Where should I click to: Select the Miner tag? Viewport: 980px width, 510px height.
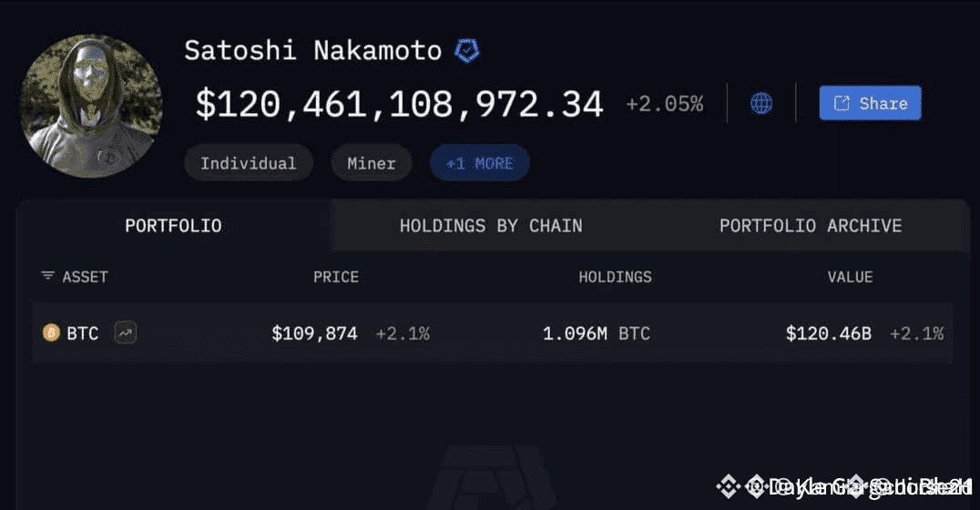tap(372, 163)
